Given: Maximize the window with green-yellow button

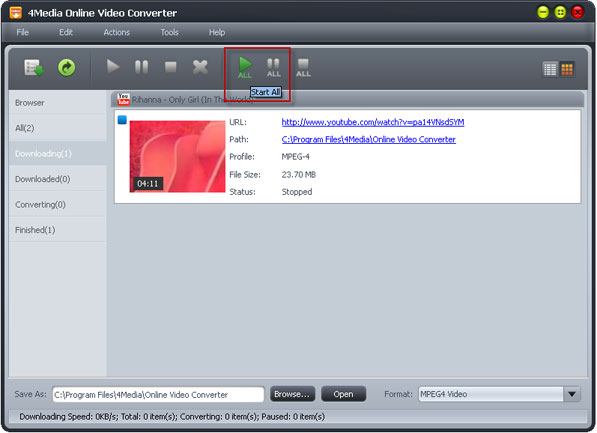Looking at the screenshot, I should pyautogui.click(x=560, y=13).
